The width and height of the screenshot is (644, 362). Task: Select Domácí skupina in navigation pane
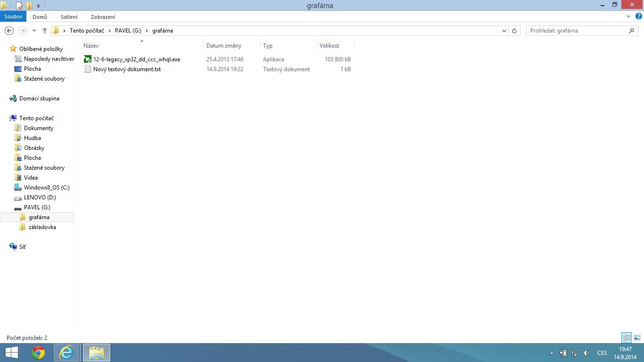(x=39, y=99)
